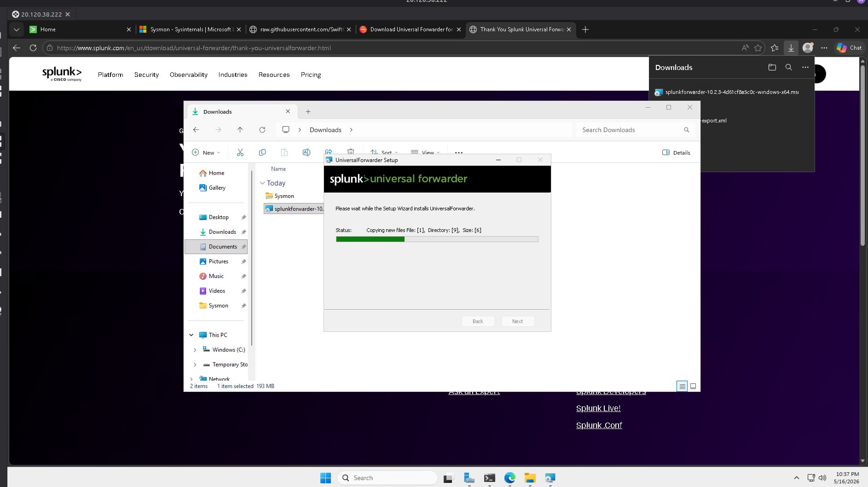Expand the Temporary Storage drive node

pyautogui.click(x=195, y=365)
